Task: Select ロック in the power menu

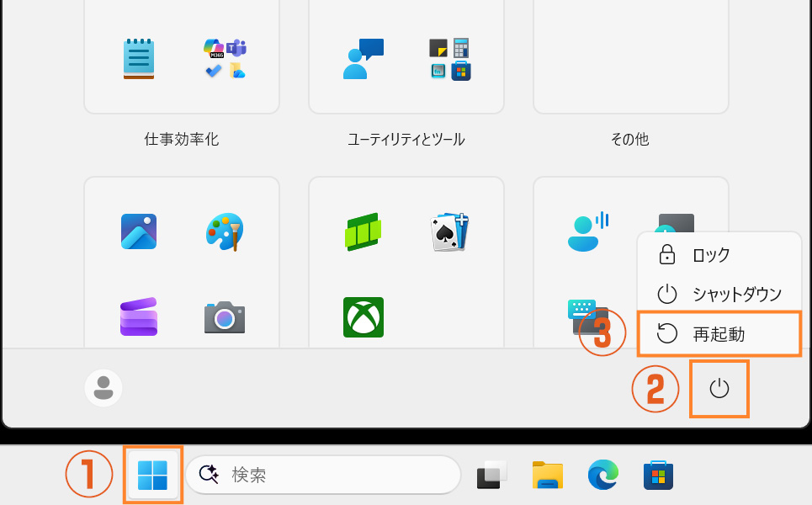Action: (719, 255)
